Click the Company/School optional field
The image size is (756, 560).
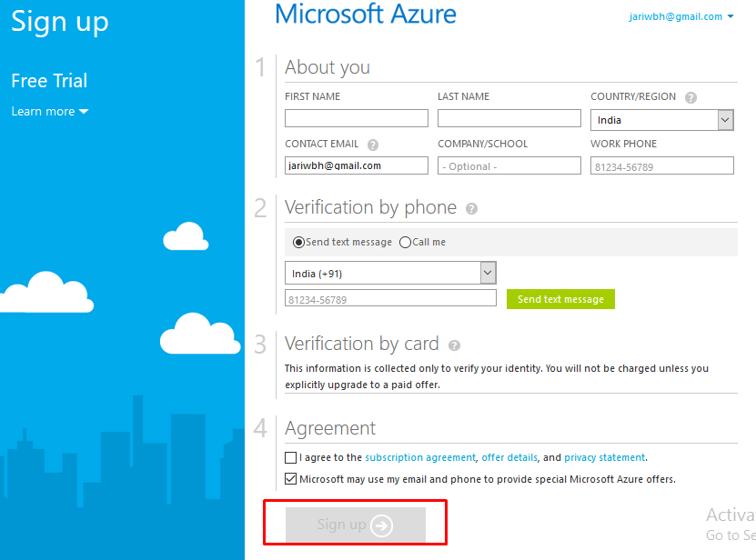coord(509,165)
